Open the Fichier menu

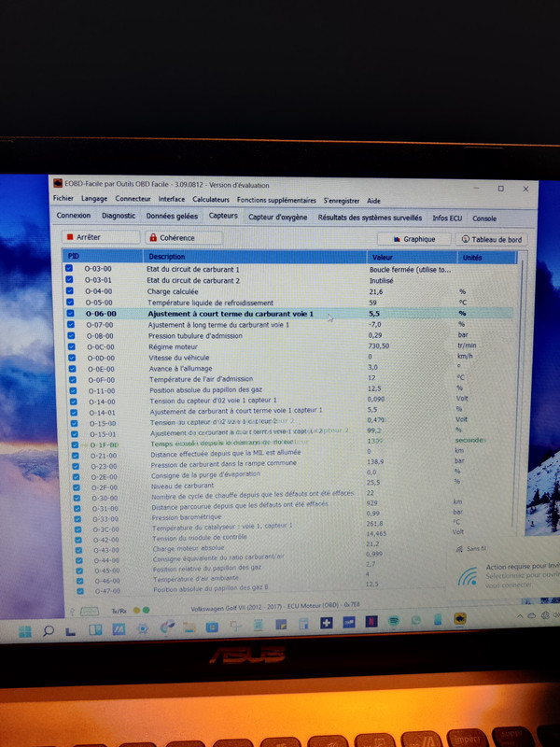(x=63, y=198)
